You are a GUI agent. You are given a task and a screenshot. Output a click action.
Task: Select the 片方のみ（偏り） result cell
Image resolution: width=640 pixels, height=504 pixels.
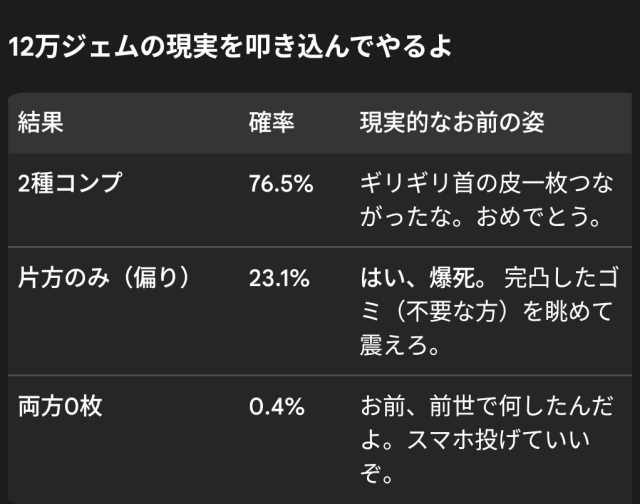[x=104, y=278]
